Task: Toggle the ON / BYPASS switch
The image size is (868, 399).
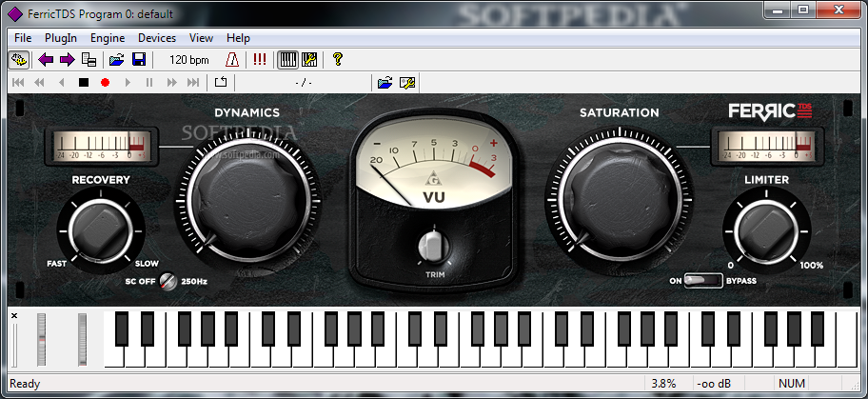Action: tap(703, 280)
